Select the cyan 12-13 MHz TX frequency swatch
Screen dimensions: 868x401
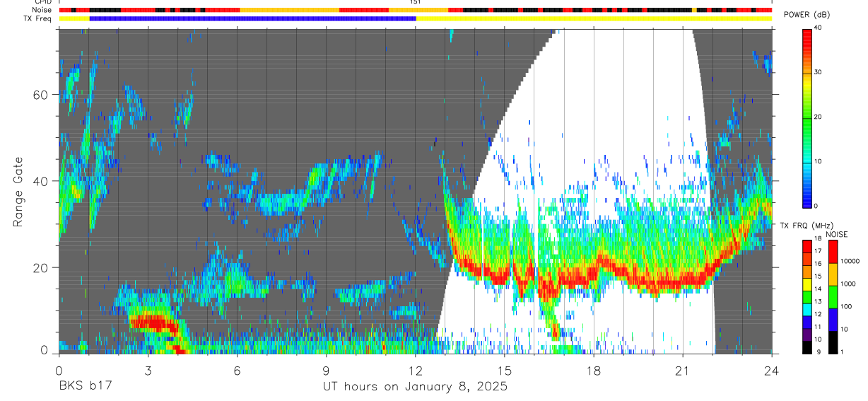(x=807, y=309)
